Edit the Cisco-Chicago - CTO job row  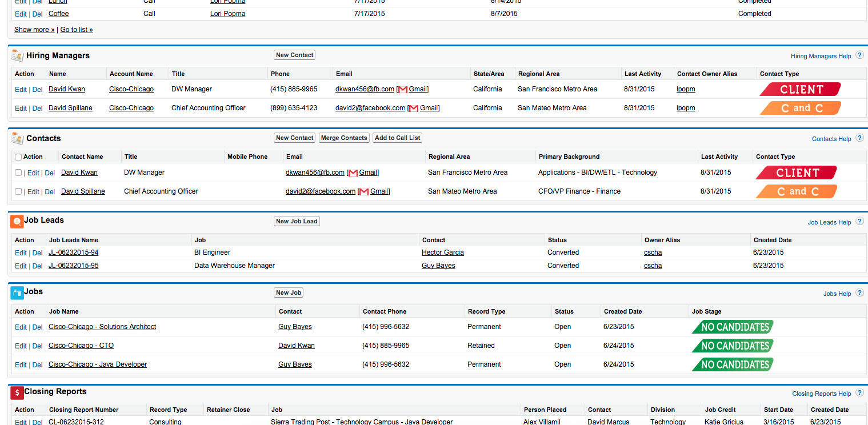point(21,346)
